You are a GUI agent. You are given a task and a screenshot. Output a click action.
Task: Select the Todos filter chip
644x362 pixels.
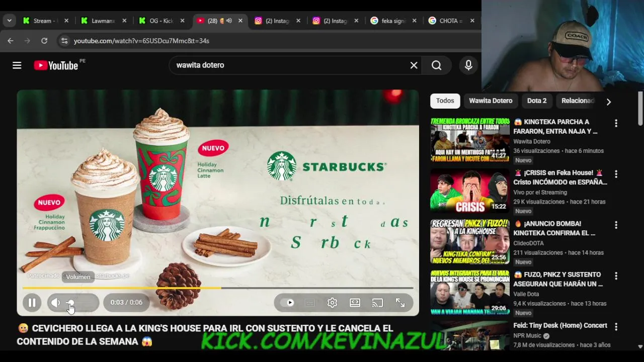click(x=445, y=101)
